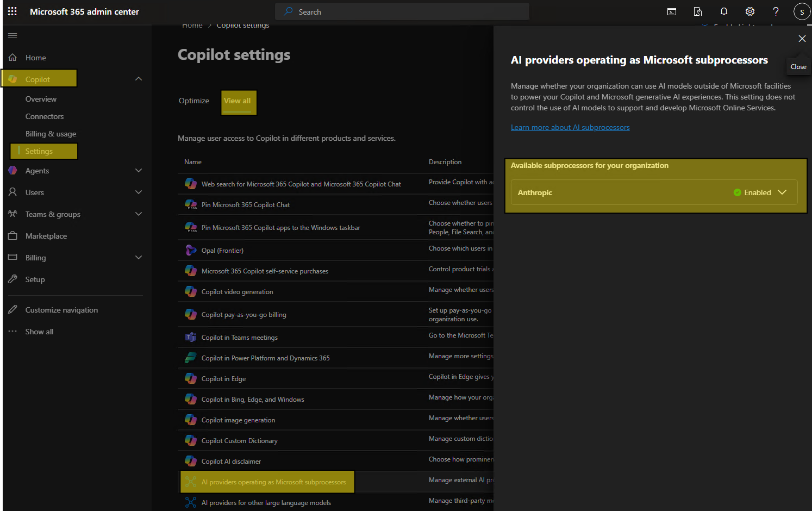The image size is (812, 511).
Task: Open Billing & usage under Copilot
Action: (51, 134)
